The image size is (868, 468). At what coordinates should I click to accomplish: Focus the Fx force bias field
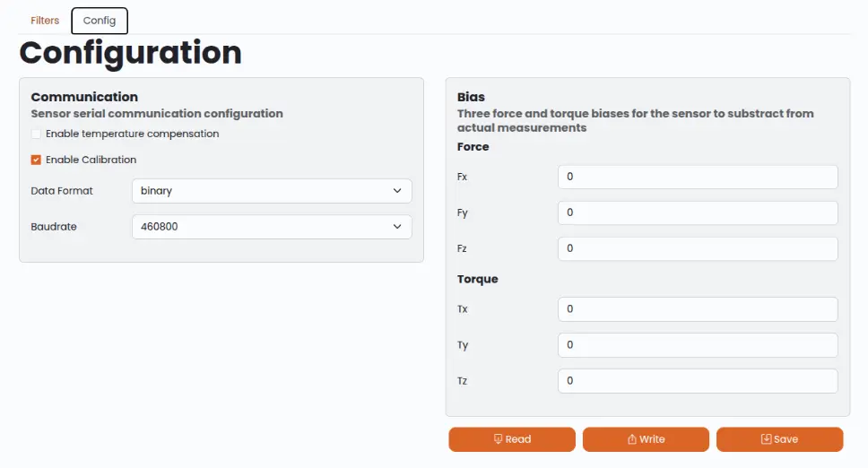click(698, 177)
